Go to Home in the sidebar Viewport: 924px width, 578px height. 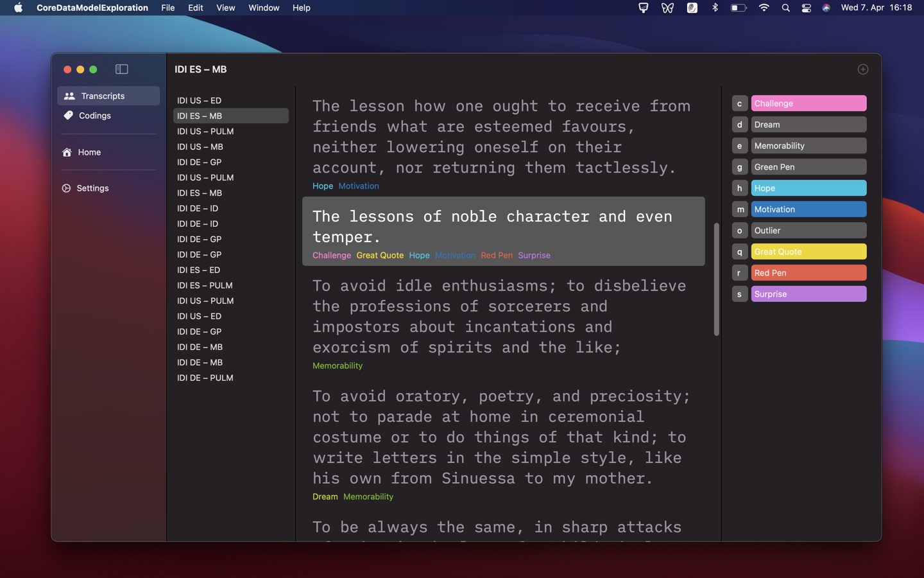point(108,152)
